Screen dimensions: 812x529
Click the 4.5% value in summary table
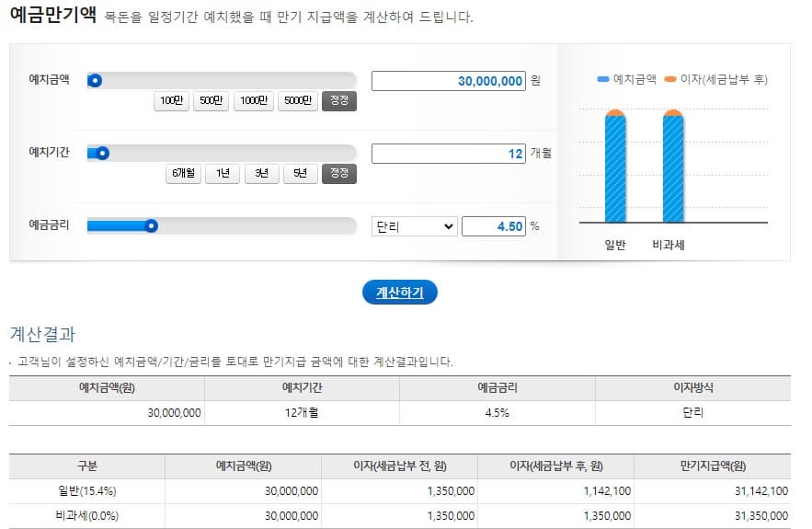click(497, 413)
